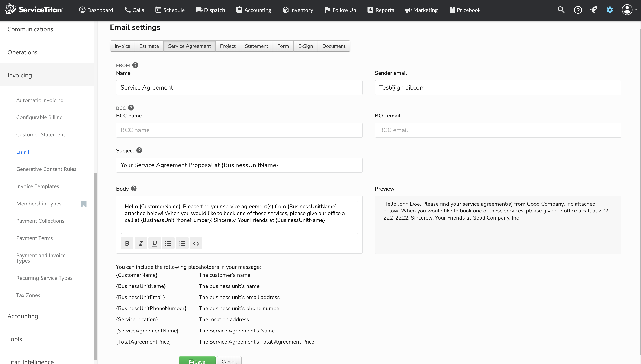Apply underline formatting in body editor
The height and width of the screenshot is (364, 641).
point(155,243)
